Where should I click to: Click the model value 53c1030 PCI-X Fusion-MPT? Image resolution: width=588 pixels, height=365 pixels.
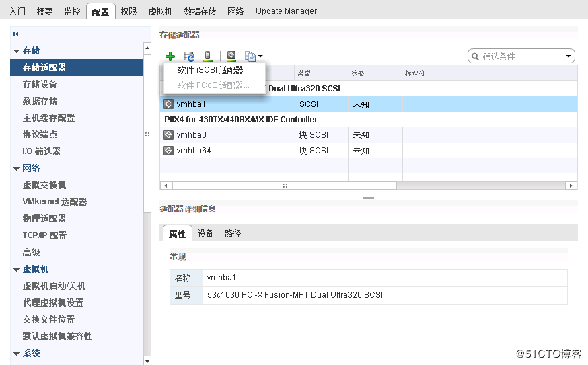[295, 295]
